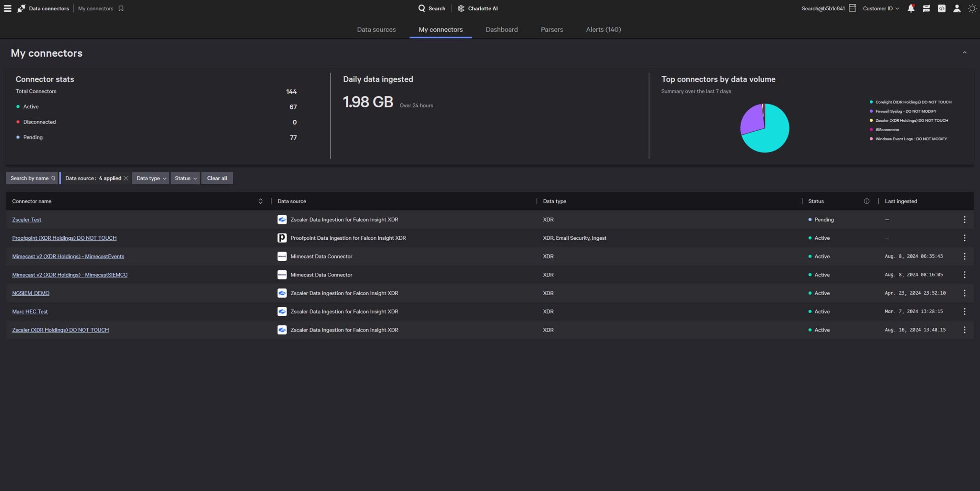Select the My connectors tab

[441, 29]
